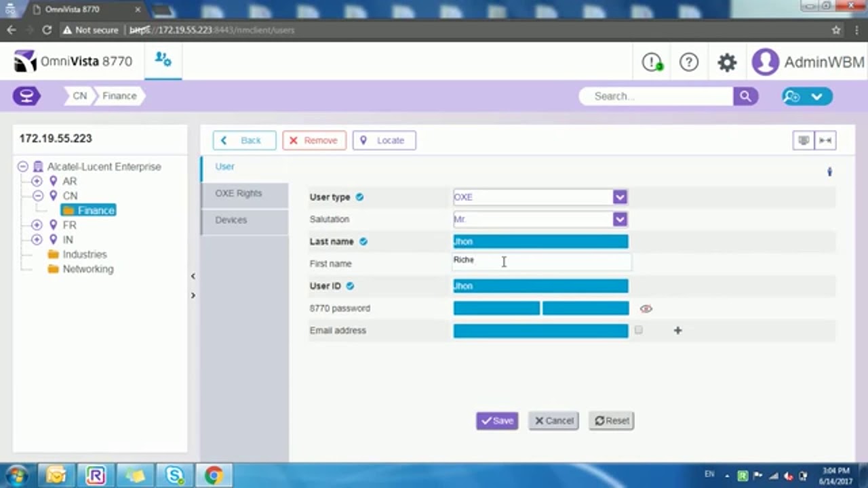Click the Networking folder icon
Viewport: 868px width, 488px height.
[54, 269]
